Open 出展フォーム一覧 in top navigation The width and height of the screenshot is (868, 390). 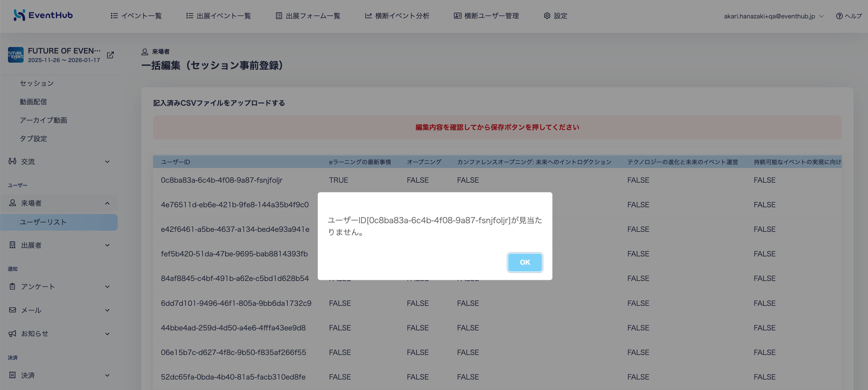point(308,16)
